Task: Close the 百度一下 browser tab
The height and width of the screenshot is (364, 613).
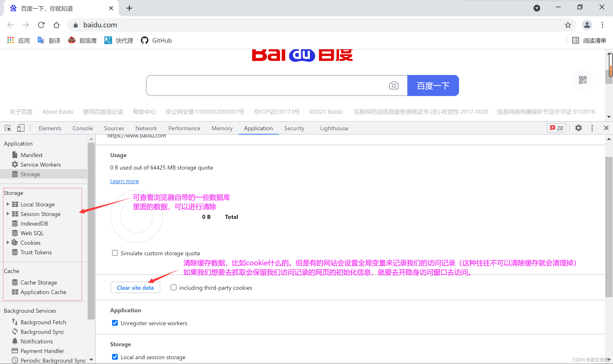Action: click(x=111, y=8)
